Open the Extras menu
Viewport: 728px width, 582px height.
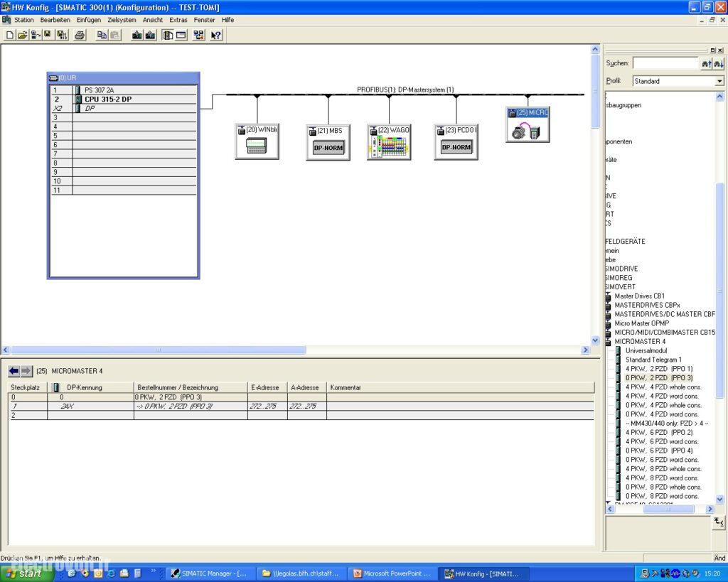[178, 20]
